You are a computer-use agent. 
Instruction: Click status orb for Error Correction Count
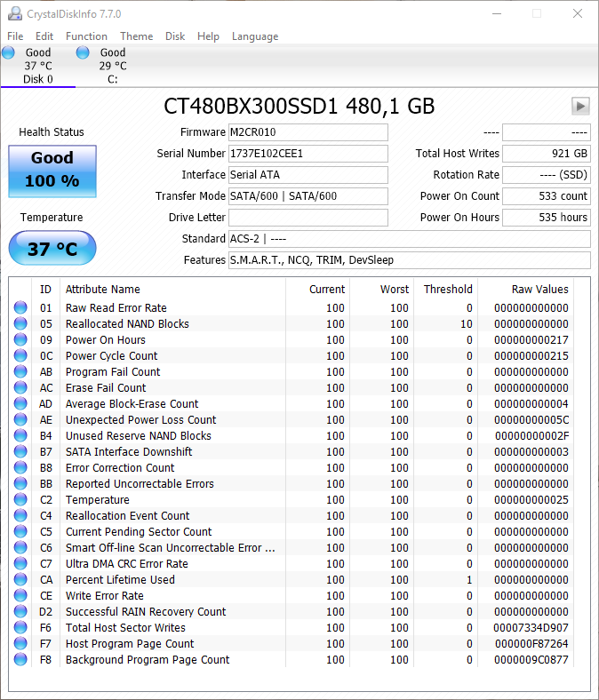[x=20, y=467]
